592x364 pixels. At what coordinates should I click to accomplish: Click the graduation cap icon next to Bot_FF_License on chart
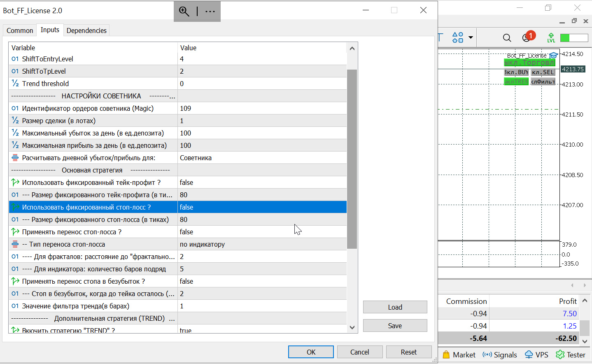553,56
